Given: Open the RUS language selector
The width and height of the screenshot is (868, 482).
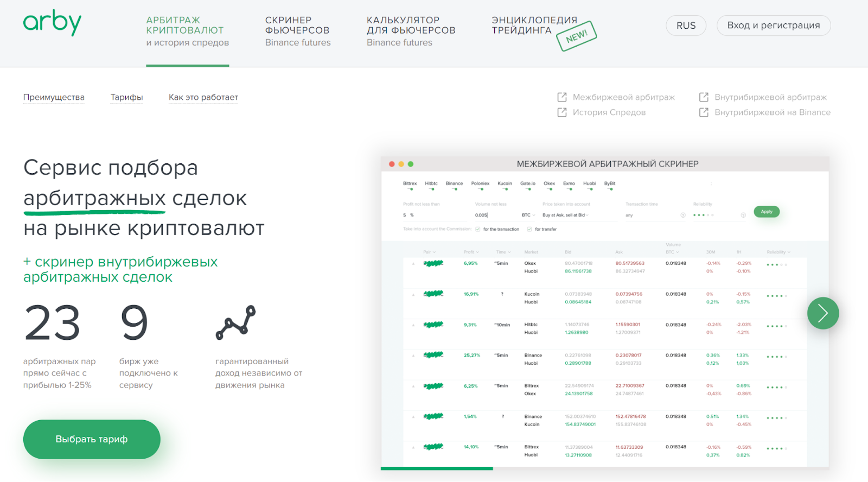Looking at the screenshot, I should 686,26.
